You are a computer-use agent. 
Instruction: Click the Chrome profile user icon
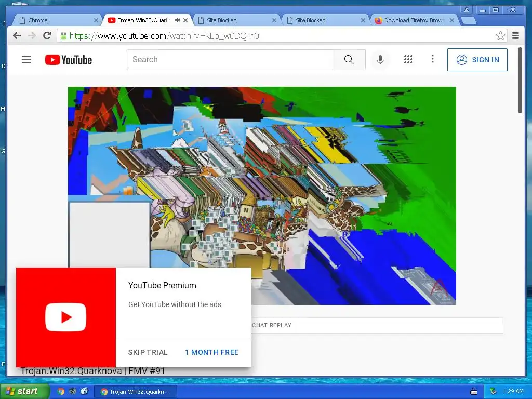[x=467, y=10]
